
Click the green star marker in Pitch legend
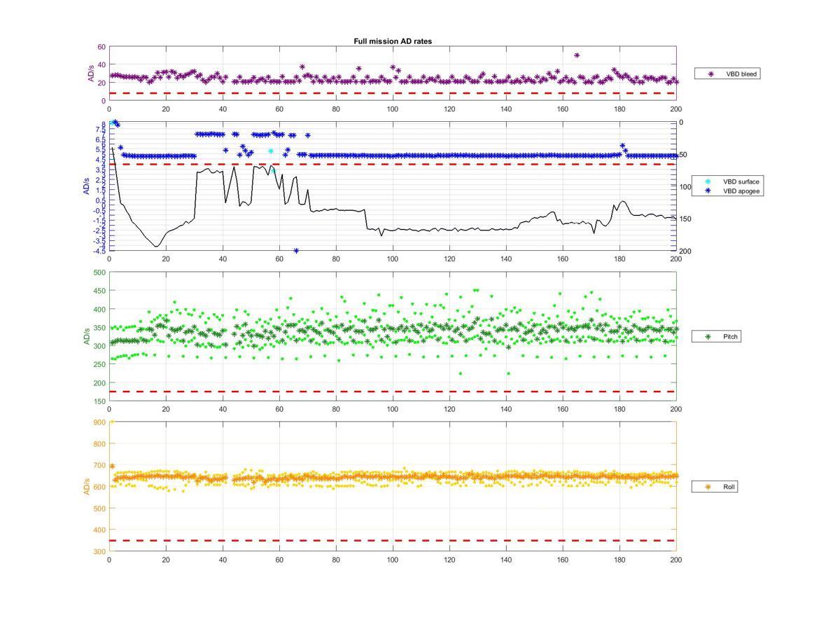tap(708, 337)
